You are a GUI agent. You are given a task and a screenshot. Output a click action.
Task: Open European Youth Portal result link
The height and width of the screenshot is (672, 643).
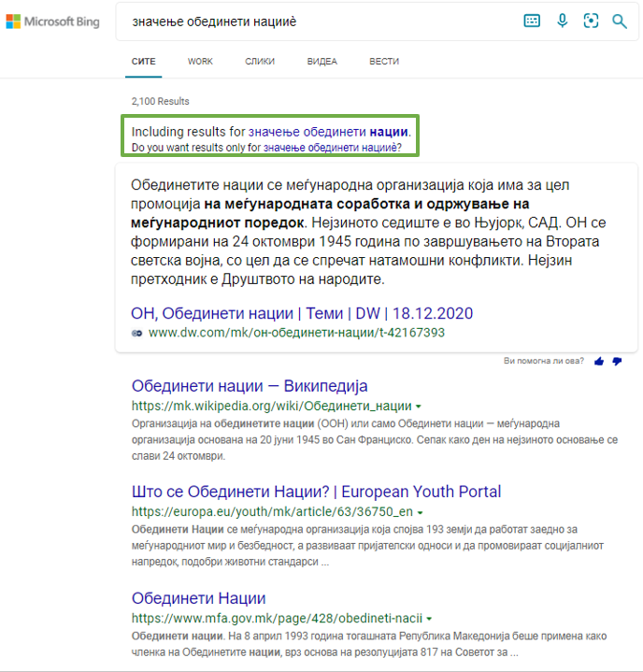click(316, 492)
